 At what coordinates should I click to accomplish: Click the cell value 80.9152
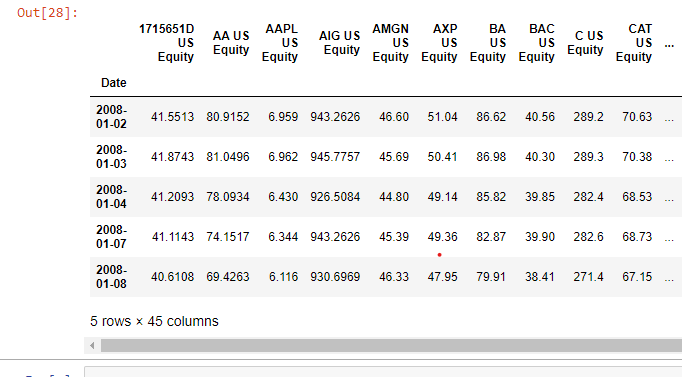228,117
